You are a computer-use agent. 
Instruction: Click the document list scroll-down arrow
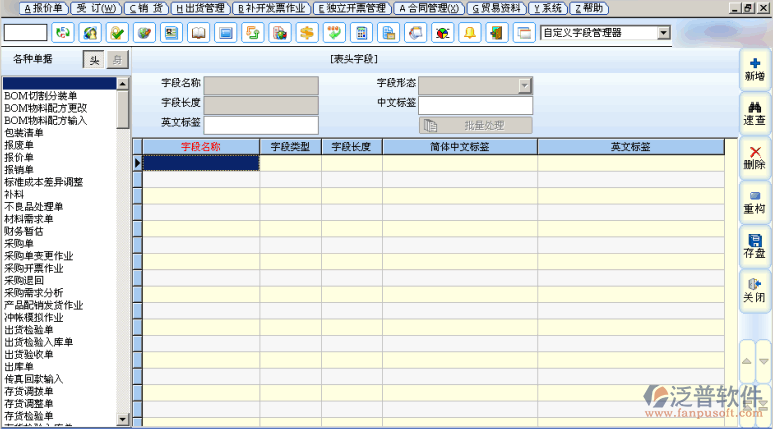click(x=124, y=418)
